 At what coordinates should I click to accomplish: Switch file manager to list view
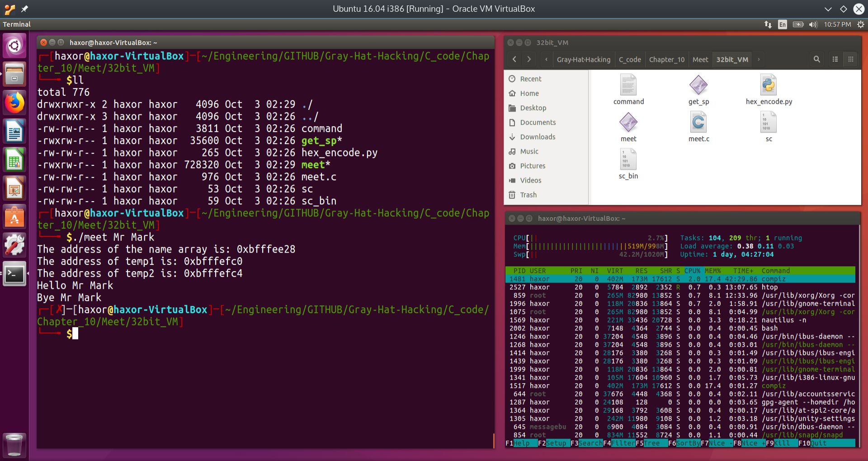point(835,59)
